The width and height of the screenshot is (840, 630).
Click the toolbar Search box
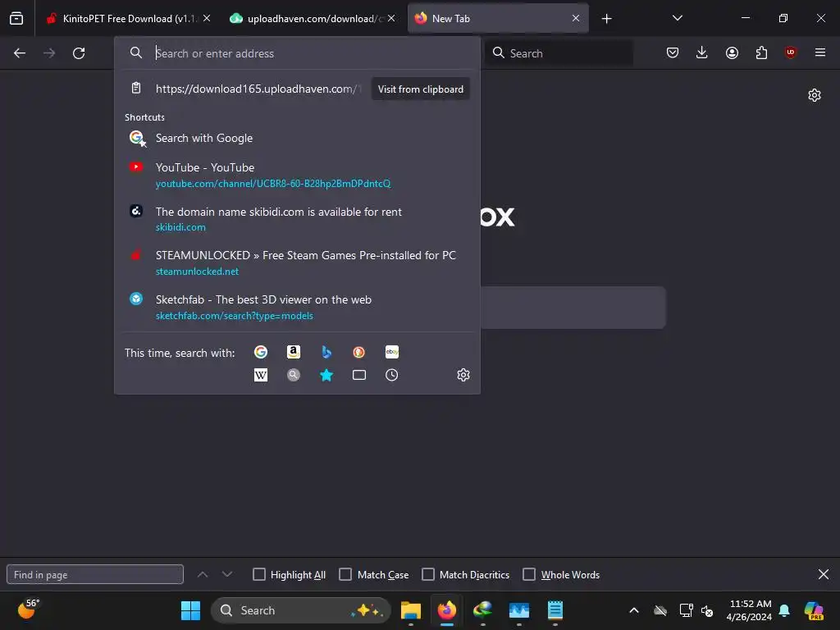tap(559, 53)
